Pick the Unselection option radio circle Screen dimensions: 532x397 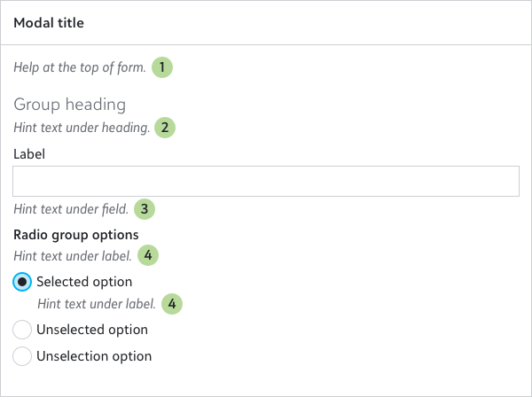pyautogui.click(x=23, y=356)
